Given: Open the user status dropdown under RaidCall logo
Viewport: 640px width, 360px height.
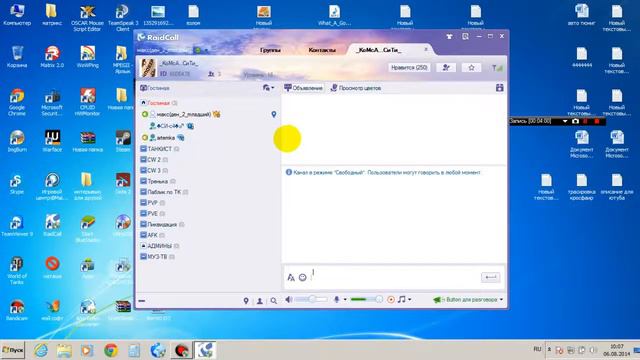Looking at the screenshot, I should [207, 50].
